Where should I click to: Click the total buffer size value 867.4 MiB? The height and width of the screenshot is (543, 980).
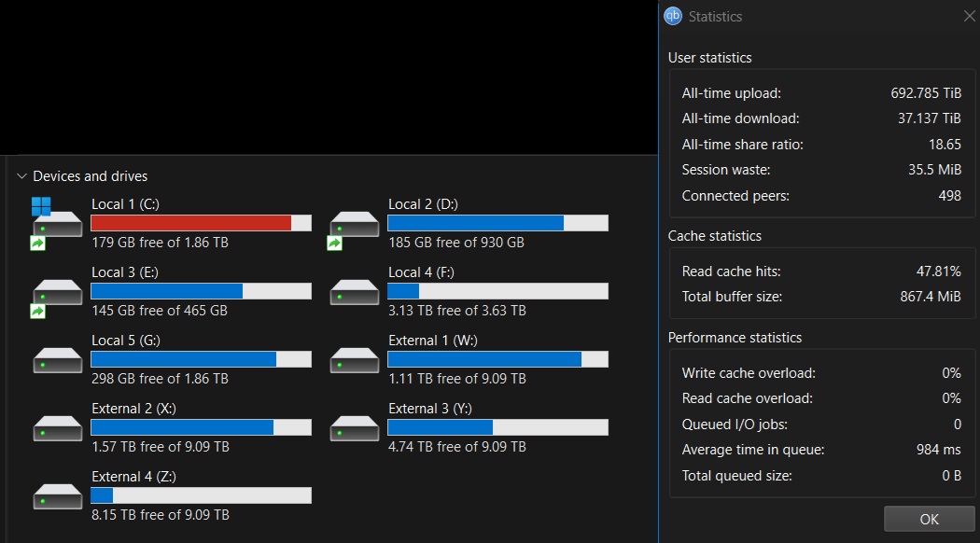(x=931, y=296)
